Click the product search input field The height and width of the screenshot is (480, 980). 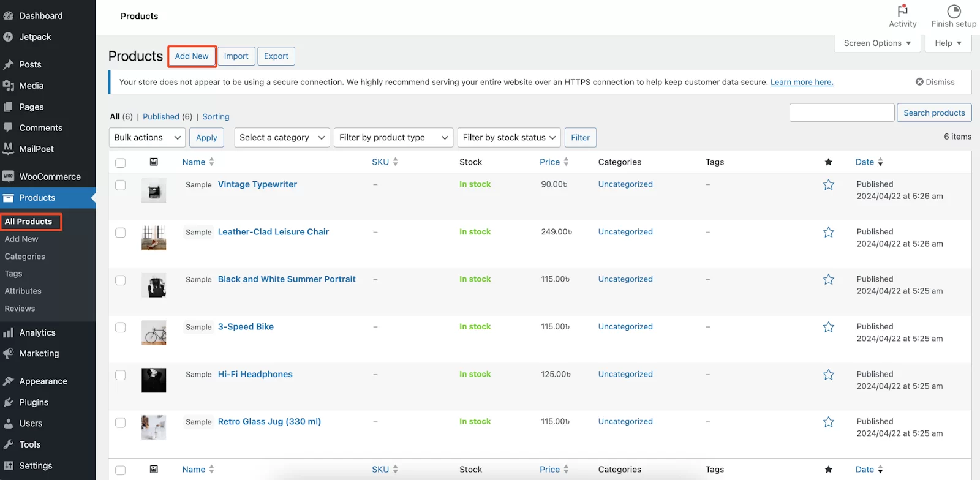tap(842, 113)
